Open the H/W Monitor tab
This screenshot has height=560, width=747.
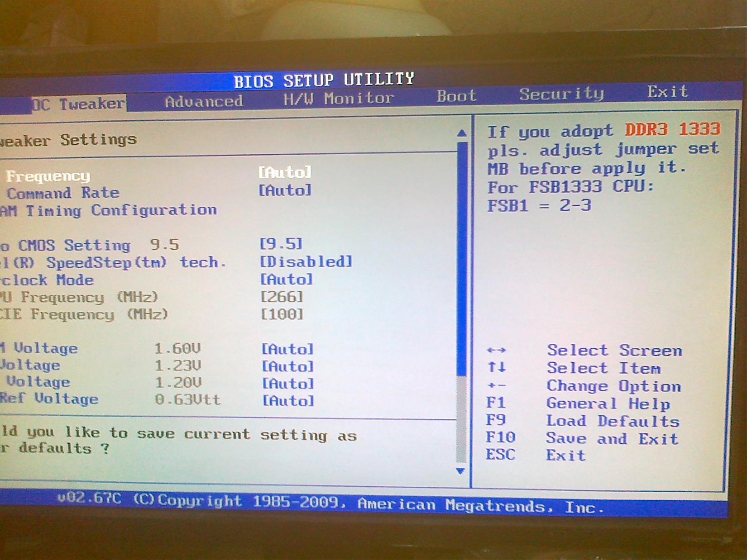point(339,98)
